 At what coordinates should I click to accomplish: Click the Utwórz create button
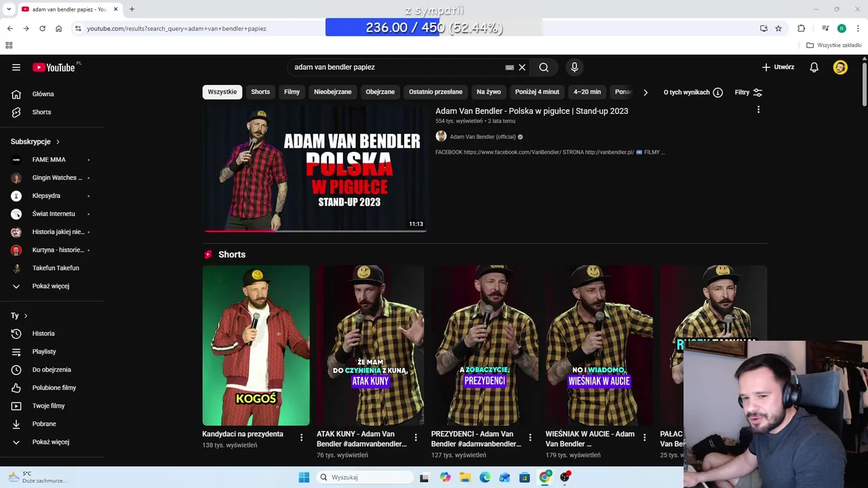click(778, 67)
